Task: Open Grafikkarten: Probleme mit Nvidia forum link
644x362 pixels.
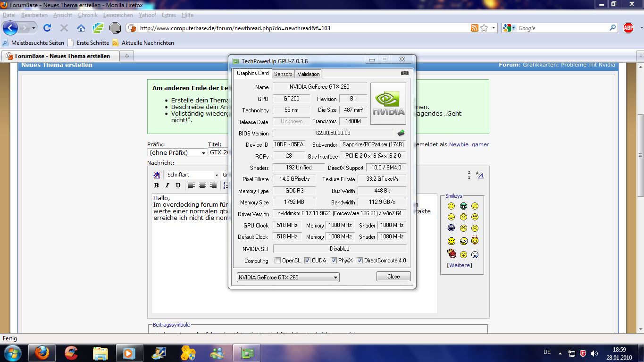Action: [x=569, y=65]
